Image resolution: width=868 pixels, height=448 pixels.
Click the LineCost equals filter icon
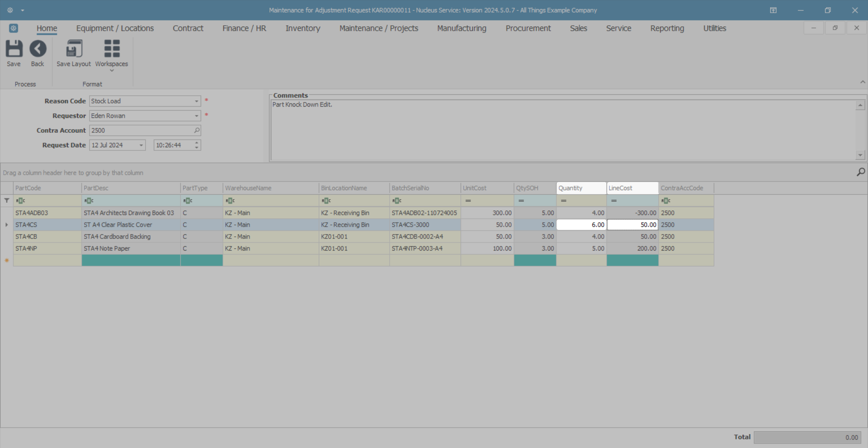pos(614,201)
